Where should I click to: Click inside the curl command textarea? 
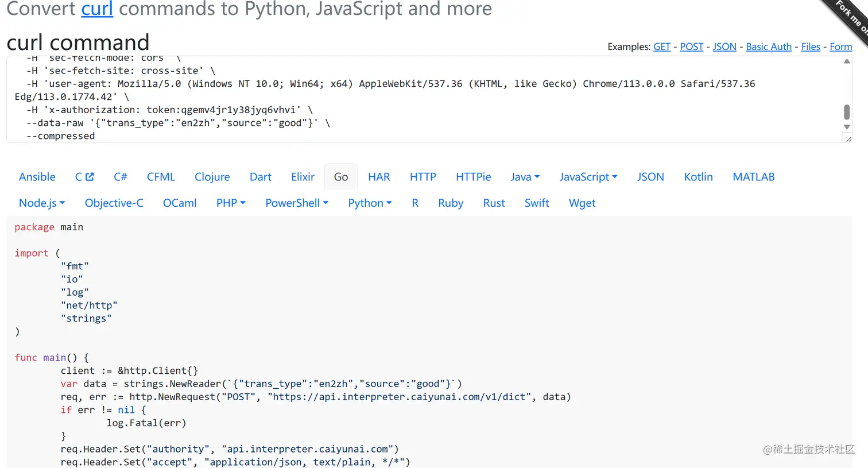click(x=402, y=109)
